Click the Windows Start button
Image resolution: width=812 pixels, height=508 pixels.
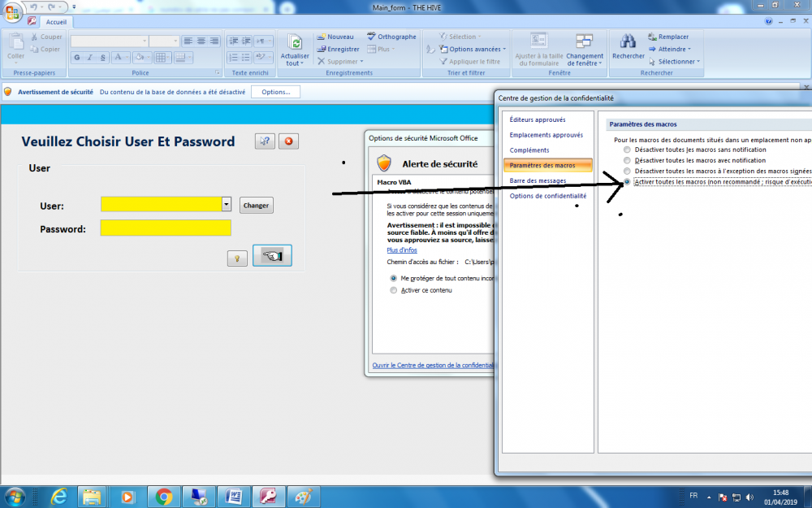(x=15, y=497)
